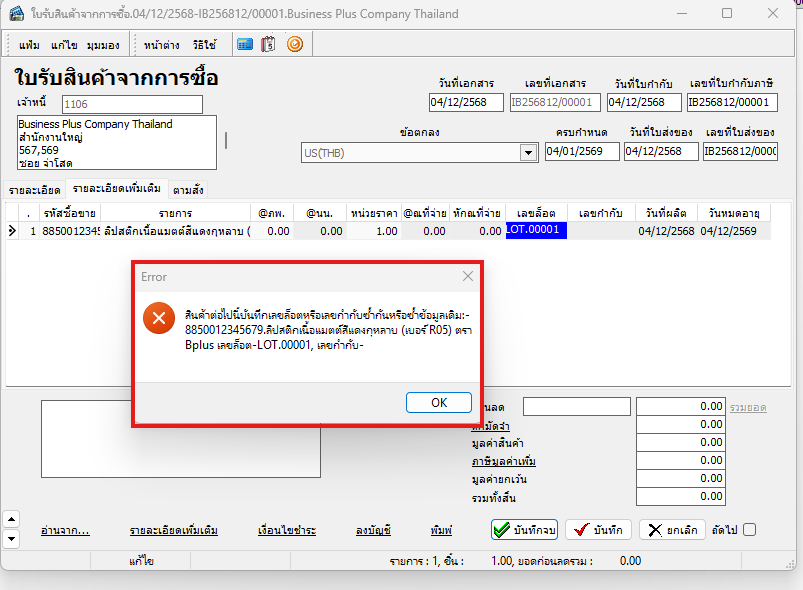Screen dimensions: 803x590
Task: Switch to the รายละเอียด tab
Action: coord(34,189)
